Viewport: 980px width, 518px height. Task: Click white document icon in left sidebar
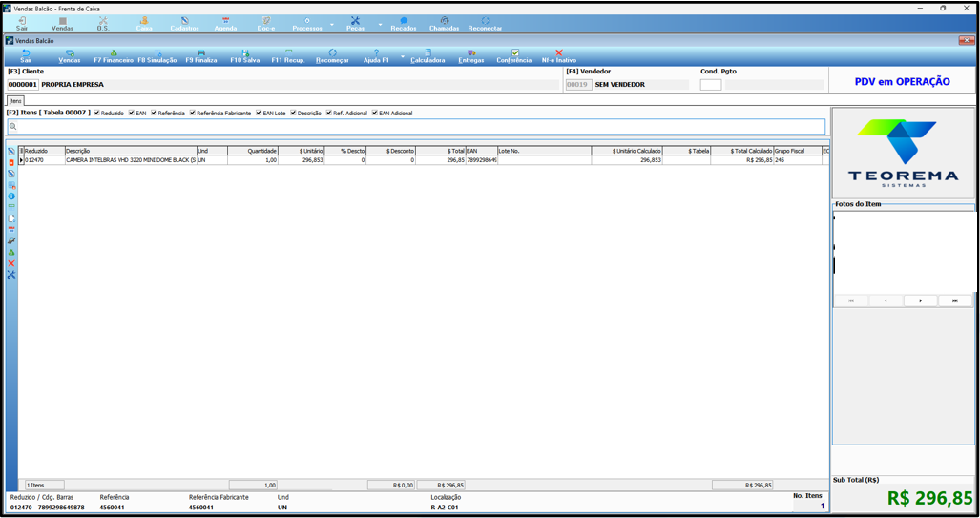click(11, 218)
